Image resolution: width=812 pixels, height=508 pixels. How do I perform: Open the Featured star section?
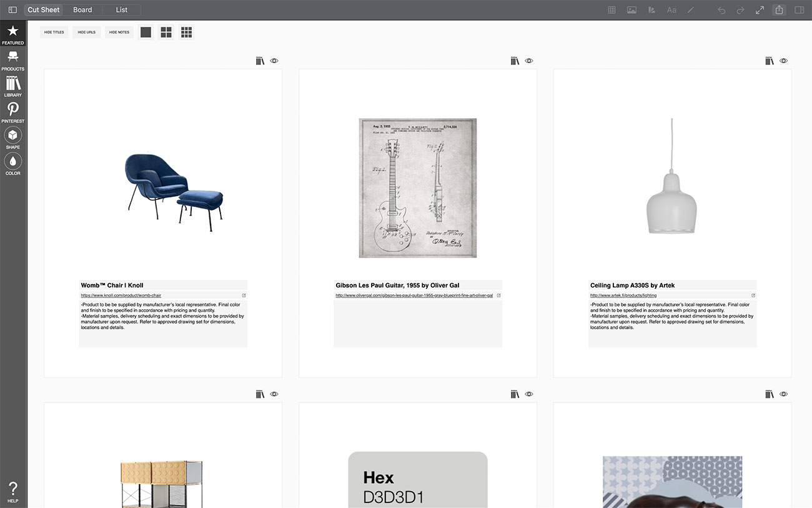tap(12, 34)
